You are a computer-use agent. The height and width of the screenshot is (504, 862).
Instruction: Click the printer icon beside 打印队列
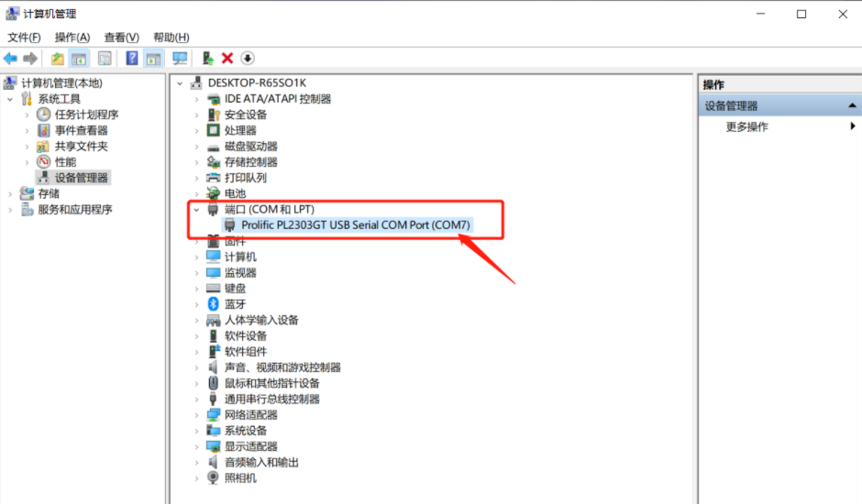coord(214,178)
